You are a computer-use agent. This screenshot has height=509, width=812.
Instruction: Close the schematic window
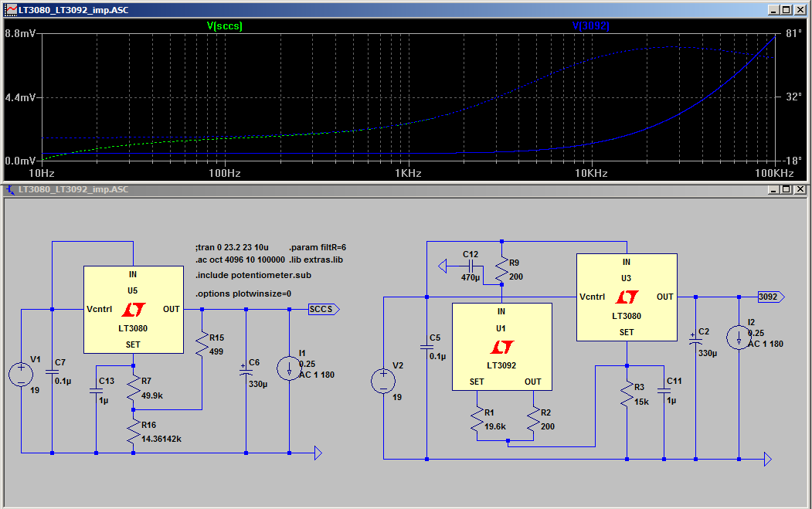800,189
